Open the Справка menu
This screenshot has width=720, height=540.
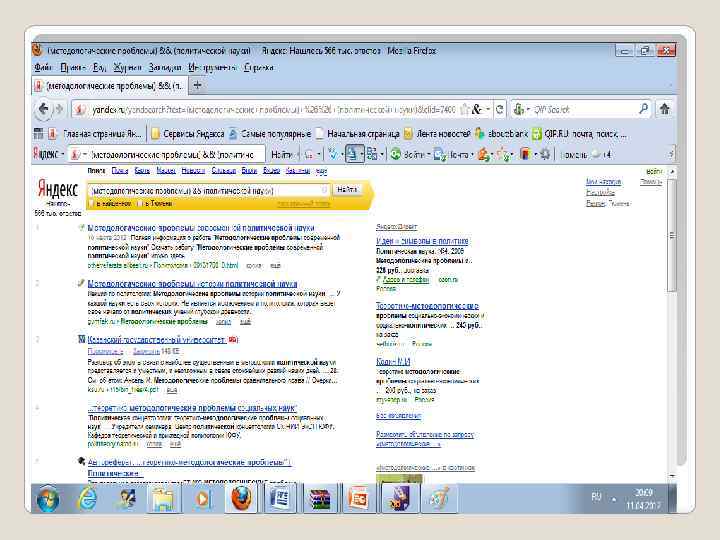coord(259,68)
